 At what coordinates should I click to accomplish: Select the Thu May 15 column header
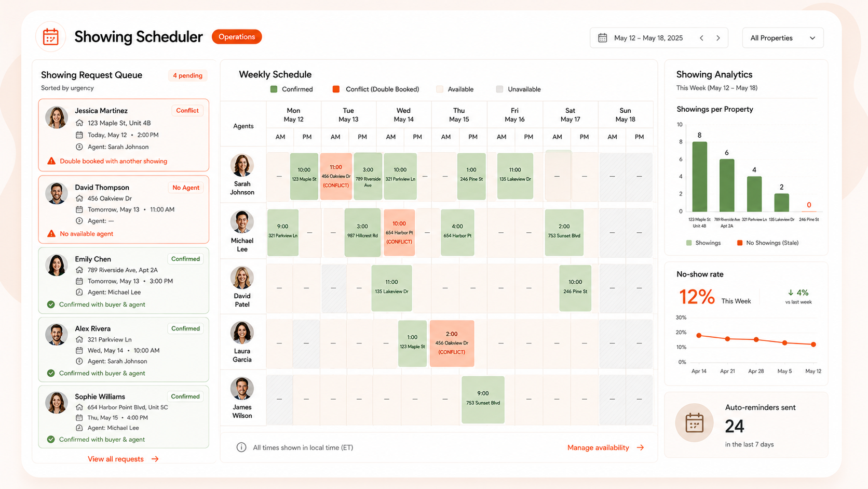[459, 115]
